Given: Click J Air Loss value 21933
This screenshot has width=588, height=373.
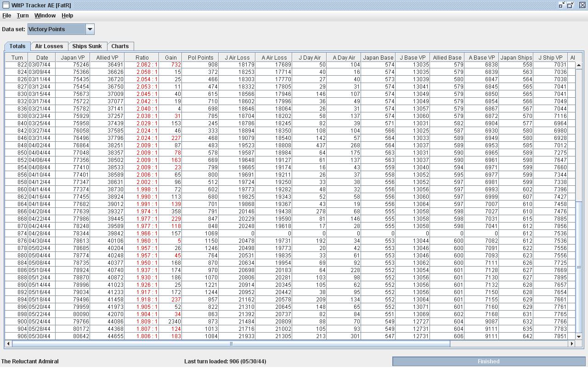Looking at the screenshot, I should (x=237, y=336).
